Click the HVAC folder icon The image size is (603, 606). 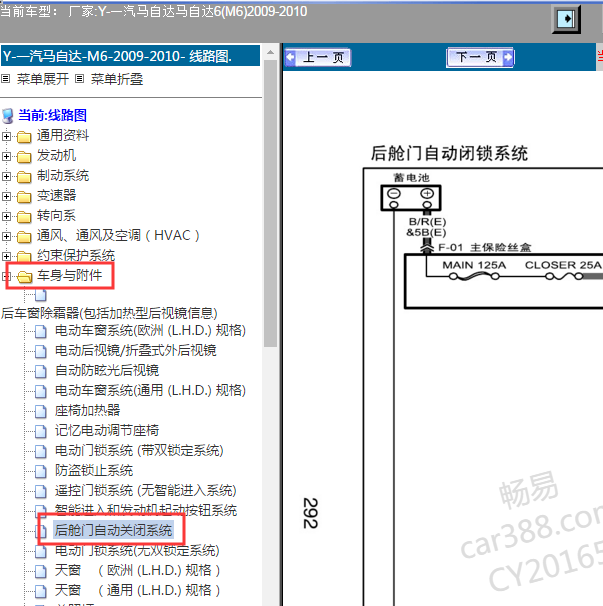click(24, 237)
